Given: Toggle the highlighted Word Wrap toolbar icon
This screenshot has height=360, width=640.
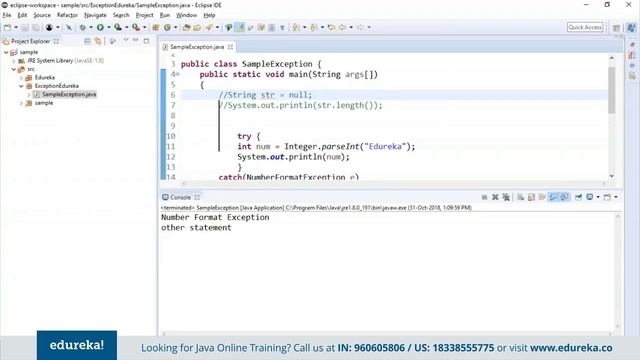Looking at the screenshot, I should tap(240, 27).
